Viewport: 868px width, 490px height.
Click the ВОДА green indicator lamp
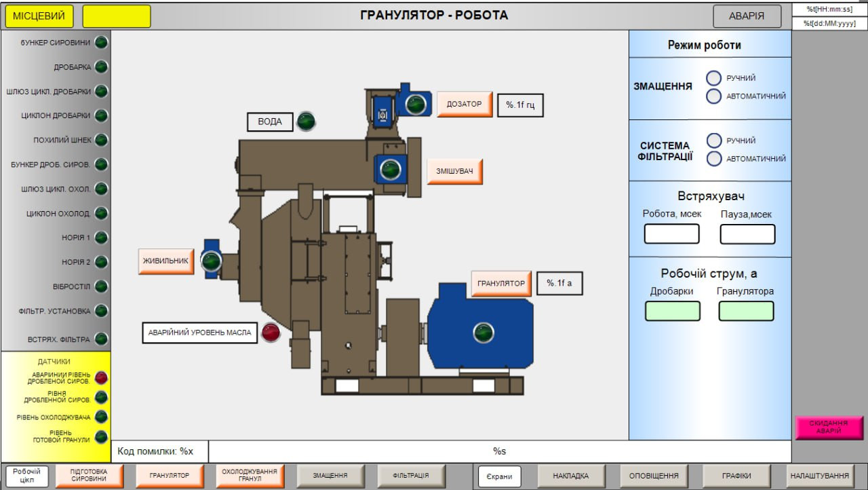coord(307,121)
